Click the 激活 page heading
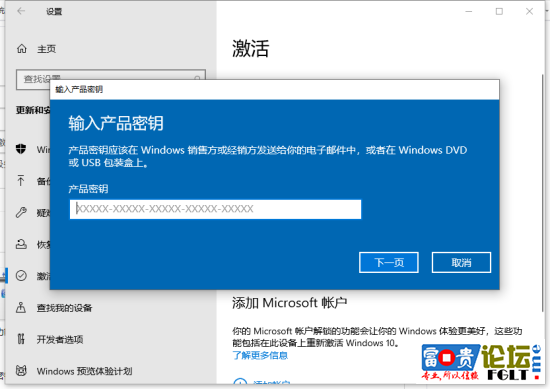This screenshot has height=389, width=550. tap(250, 48)
